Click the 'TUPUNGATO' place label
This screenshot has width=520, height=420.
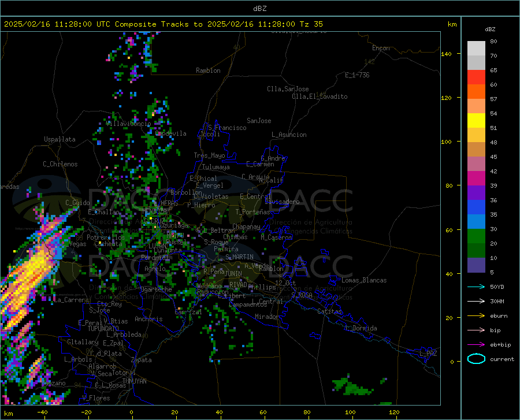pyautogui.click(x=103, y=329)
